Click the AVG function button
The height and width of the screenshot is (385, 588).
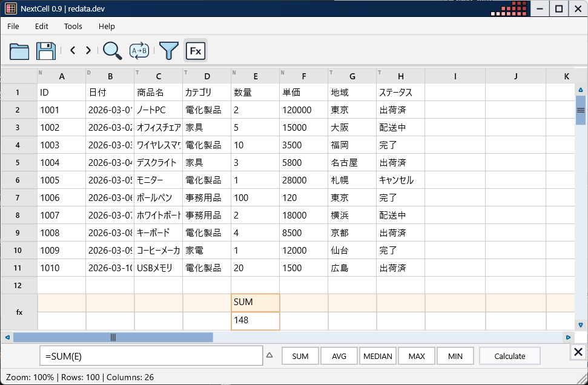pos(339,355)
